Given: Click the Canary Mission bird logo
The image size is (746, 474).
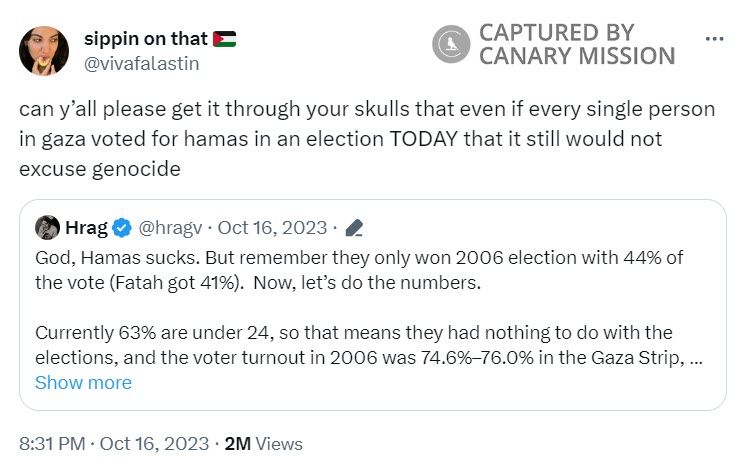Looking at the screenshot, I should (451, 44).
